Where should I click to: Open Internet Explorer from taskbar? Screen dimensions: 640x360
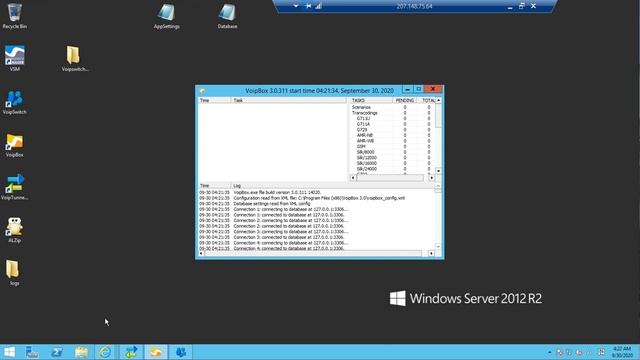[x=106, y=352]
